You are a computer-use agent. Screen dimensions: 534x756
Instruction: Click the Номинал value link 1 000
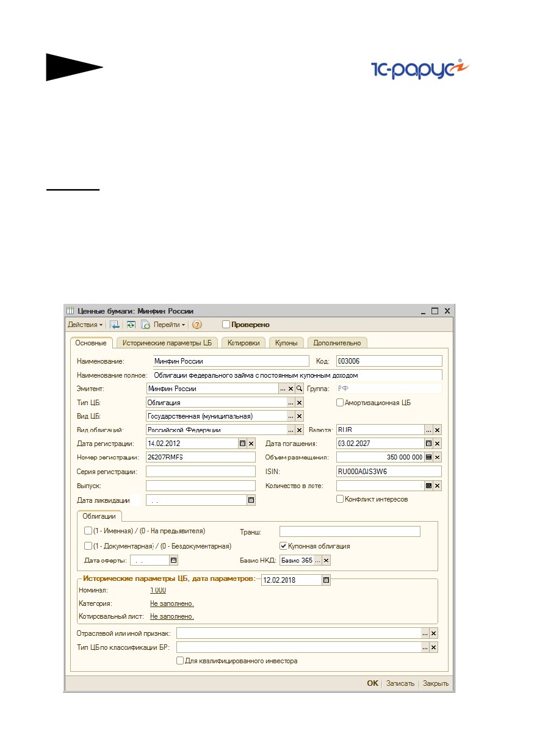(x=158, y=591)
